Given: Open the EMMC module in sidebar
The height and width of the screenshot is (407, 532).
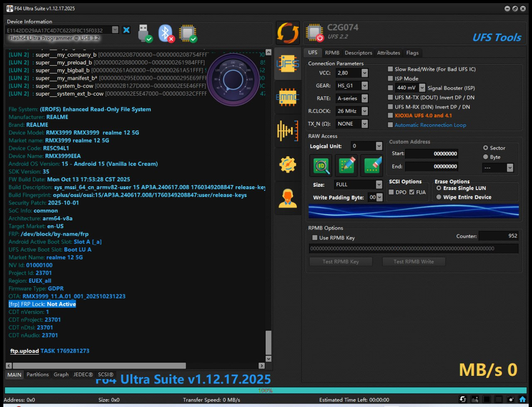Looking at the screenshot, I should 288,97.
